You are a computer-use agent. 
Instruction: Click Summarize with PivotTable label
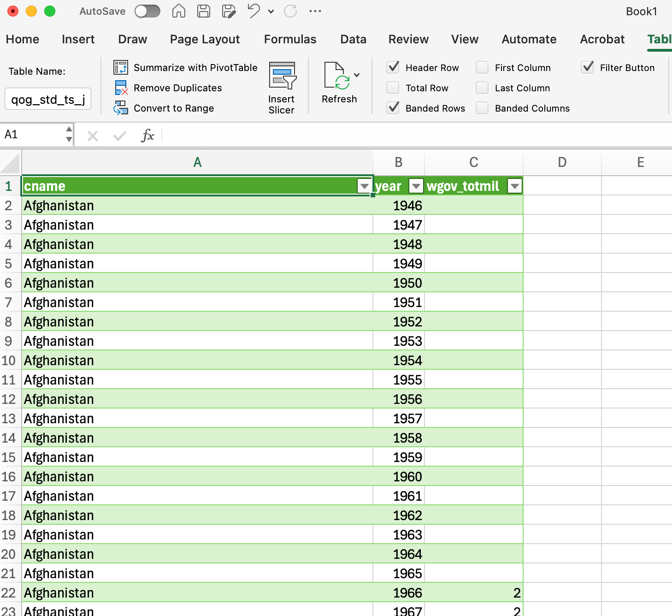click(x=195, y=67)
